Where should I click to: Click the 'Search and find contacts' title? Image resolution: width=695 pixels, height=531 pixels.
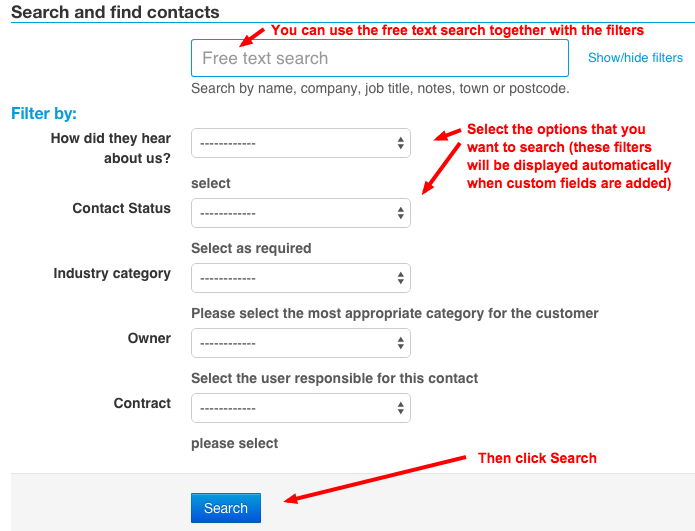(115, 13)
